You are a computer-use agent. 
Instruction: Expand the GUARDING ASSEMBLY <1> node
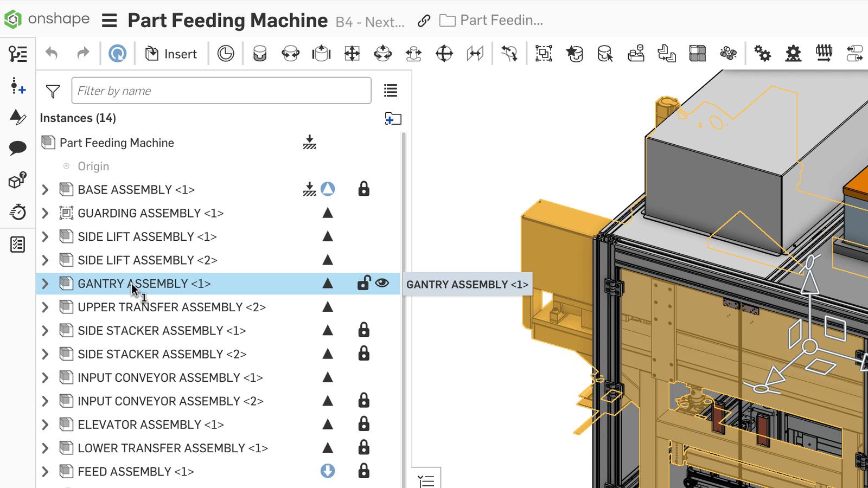45,213
